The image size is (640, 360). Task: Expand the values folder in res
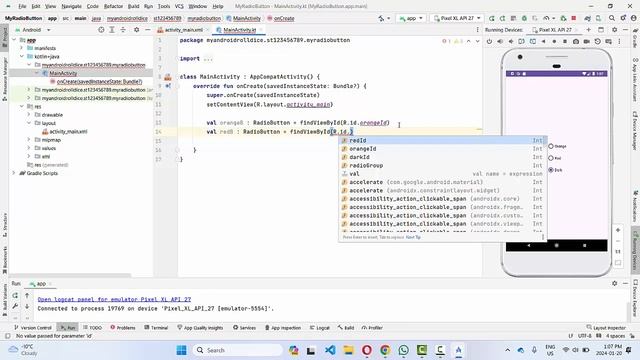pyautogui.click(x=29, y=148)
